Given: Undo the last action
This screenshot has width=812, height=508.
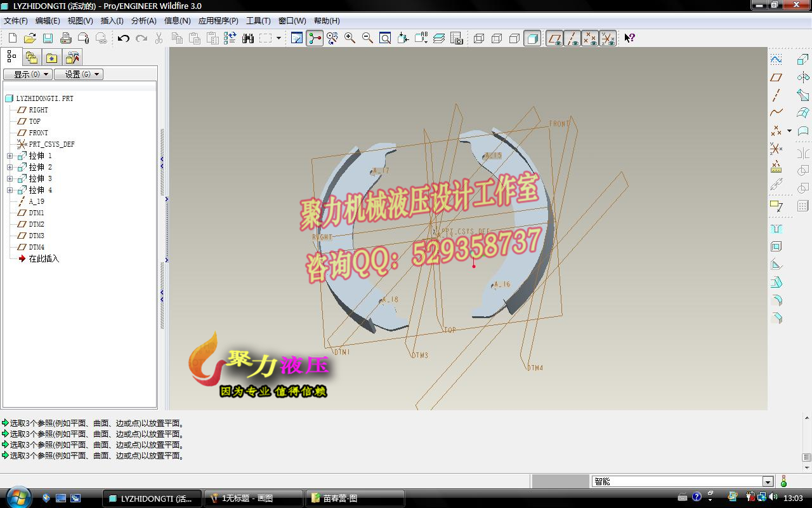Looking at the screenshot, I should click(x=122, y=38).
